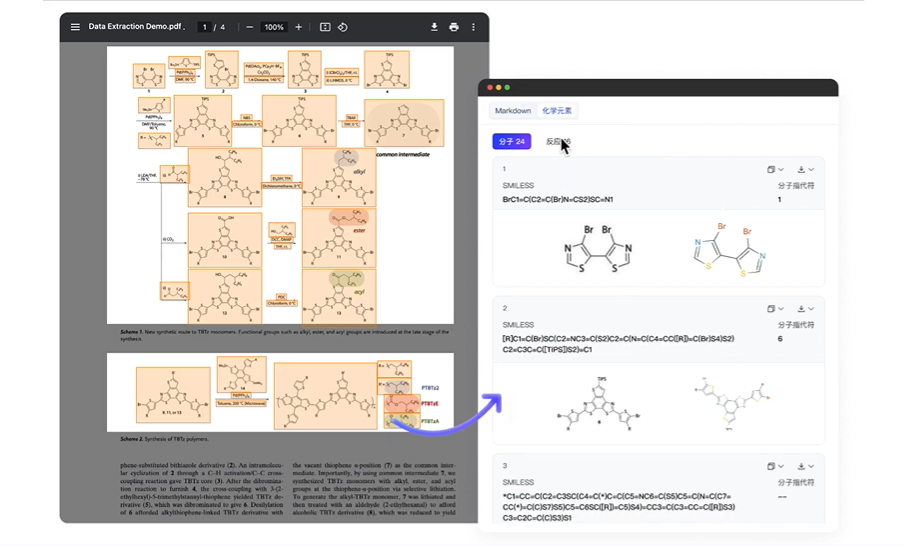
Task: Click the PDF page number field
Action: tap(205, 27)
